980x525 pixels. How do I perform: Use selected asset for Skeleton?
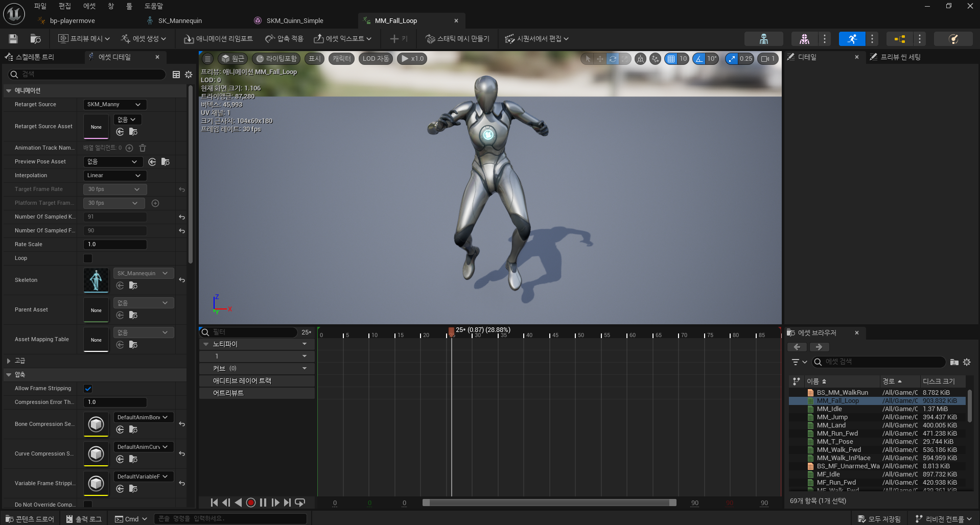[120, 285]
